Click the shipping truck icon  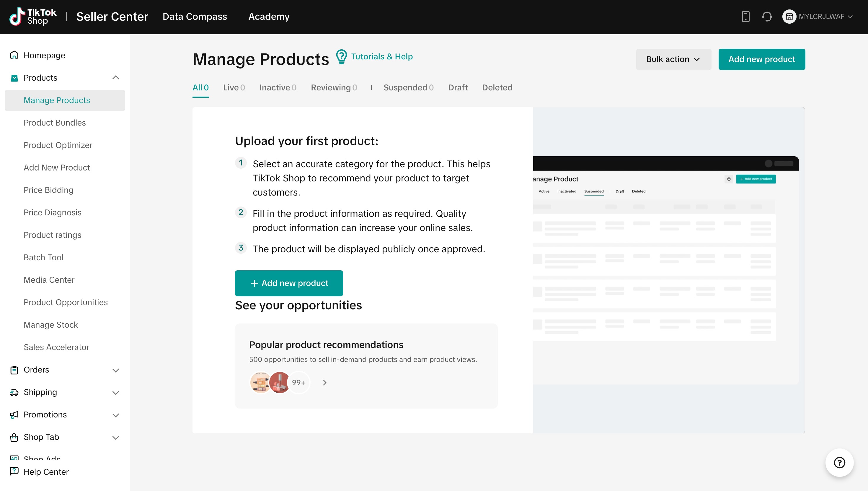click(14, 392)
